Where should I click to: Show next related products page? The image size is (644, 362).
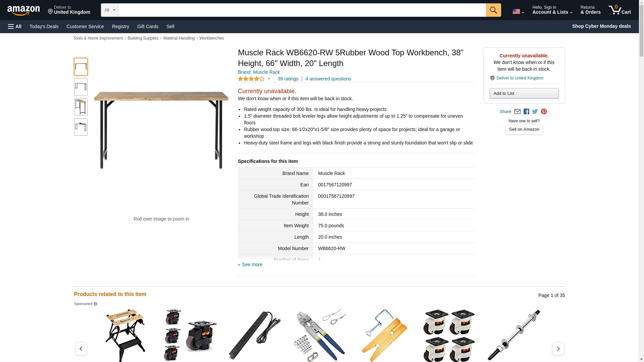click(x=558, y=349)
